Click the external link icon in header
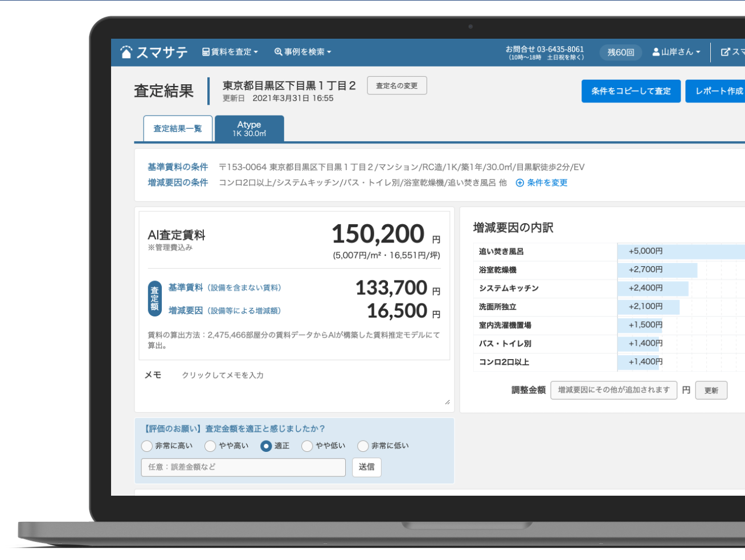The height and width of the screenshot is (560, 745). click(x=725, y=52)
